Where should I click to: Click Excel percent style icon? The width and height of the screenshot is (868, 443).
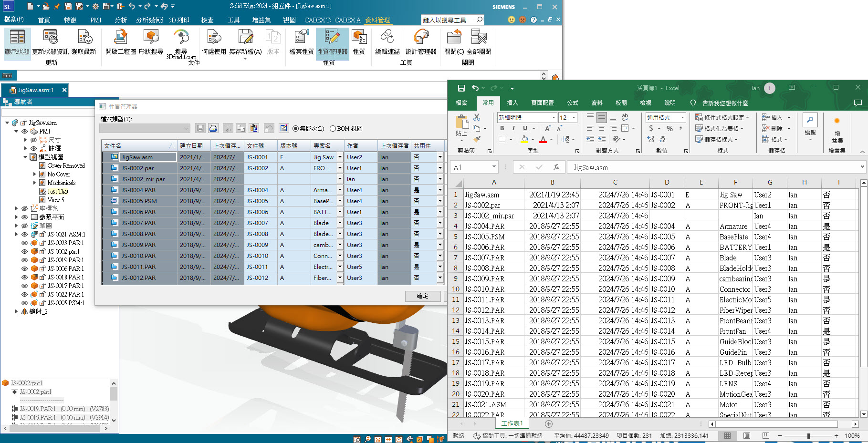(670, 129)
